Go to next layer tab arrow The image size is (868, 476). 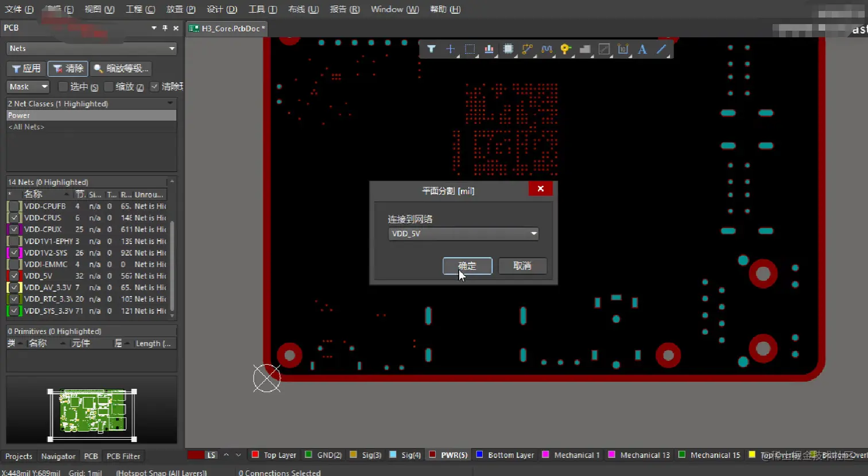[238, 455]
